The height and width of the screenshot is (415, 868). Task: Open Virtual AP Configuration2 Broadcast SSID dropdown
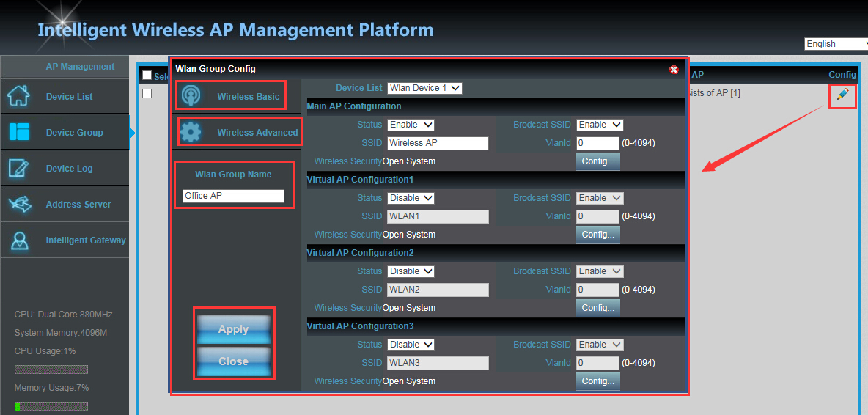[x=600, y=271]
